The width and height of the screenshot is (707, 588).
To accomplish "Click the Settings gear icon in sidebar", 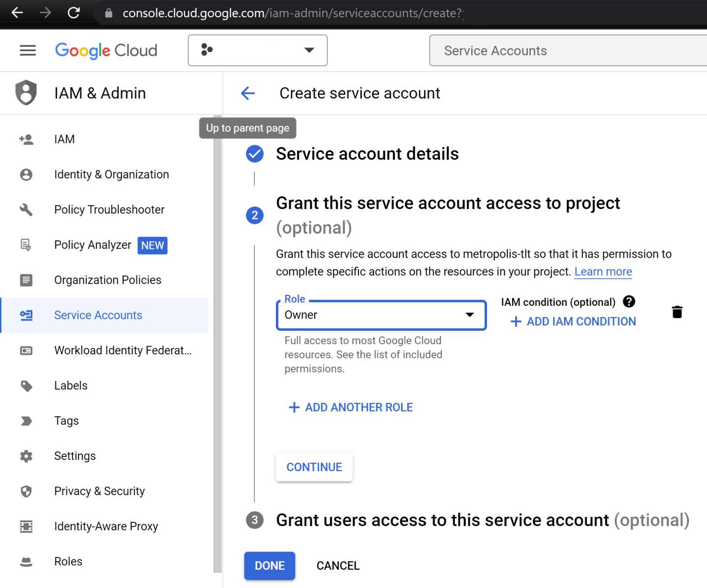I will (26, 456).
